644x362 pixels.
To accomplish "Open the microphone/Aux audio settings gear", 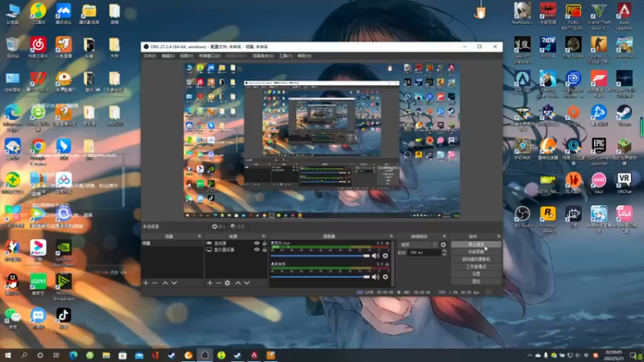I will (386, 256).
